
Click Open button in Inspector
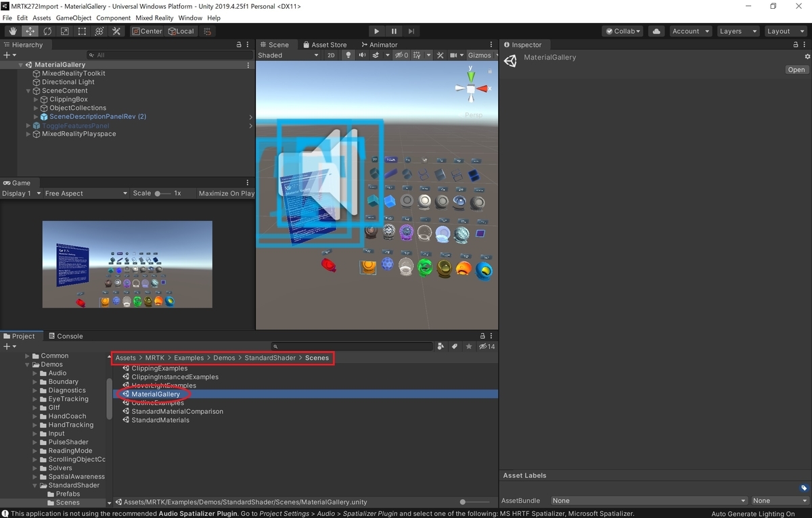click(796, 70)
